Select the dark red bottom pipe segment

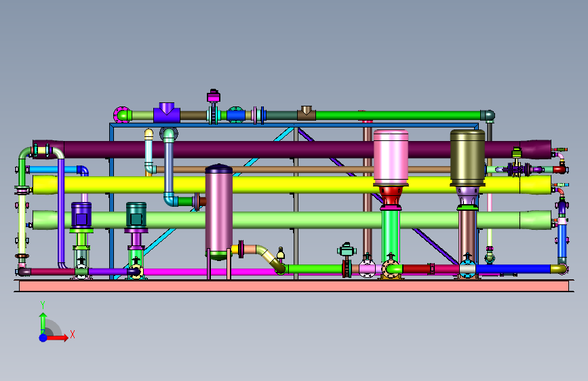click(416, 269)
